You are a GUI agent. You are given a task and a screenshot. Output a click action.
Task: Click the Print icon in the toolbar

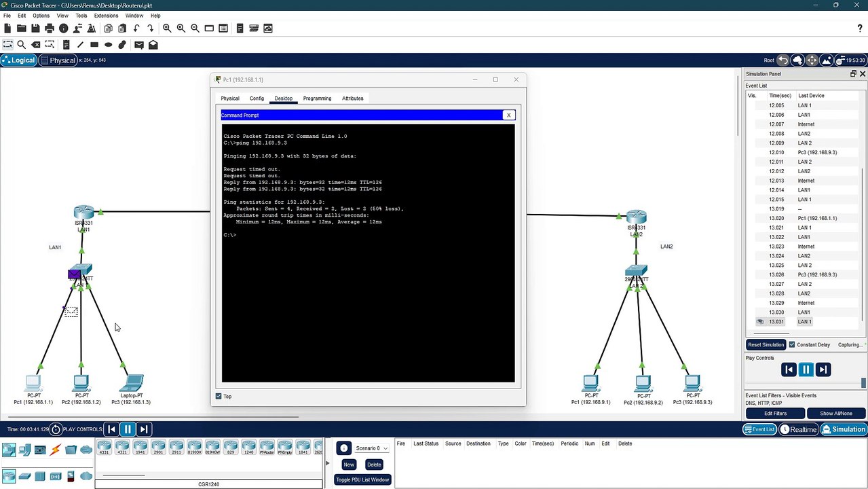50,29
